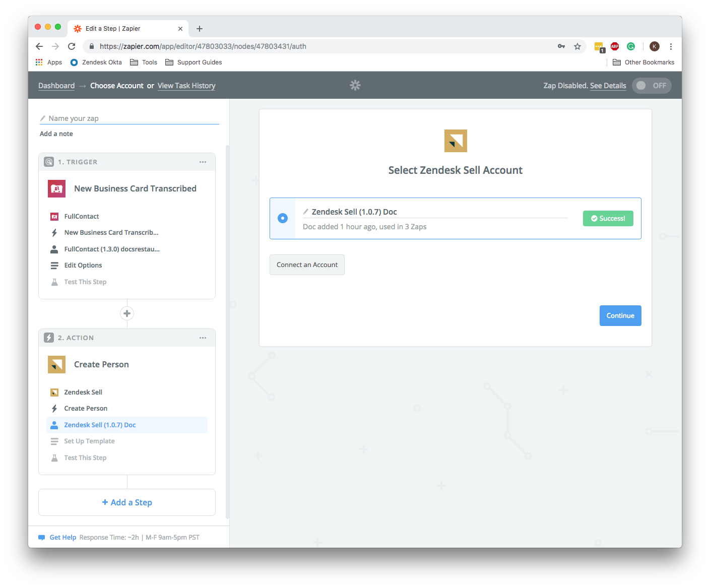Open Edit Options in trigger

(x=127, y=265)
